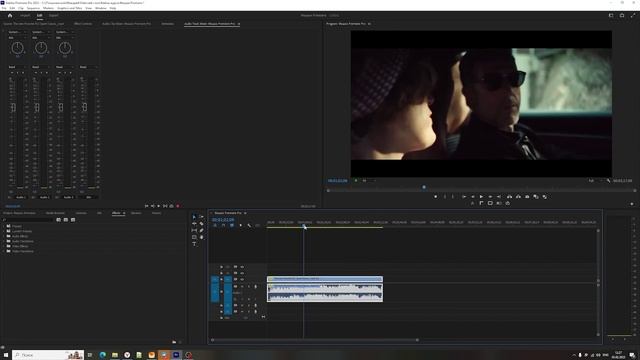Screen dimensions: 640x360
Task: Open Window menu
Action: [100, 8]
